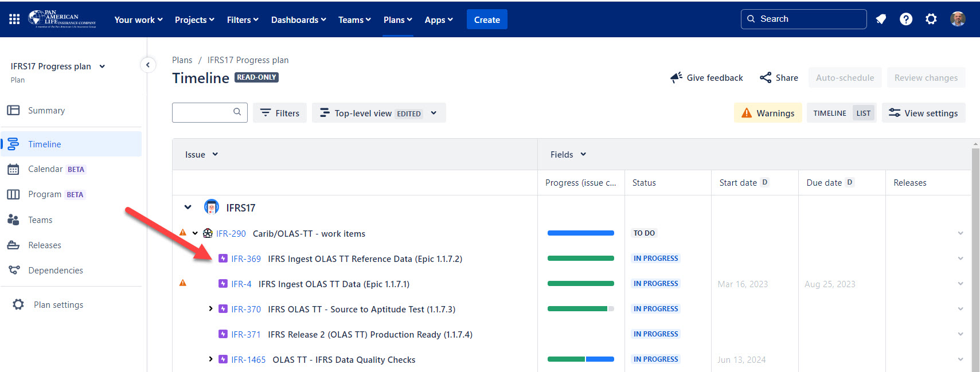980x372 pixels.
Task: Collapse the IFR-290 row
Action: [x=195, y=233]
